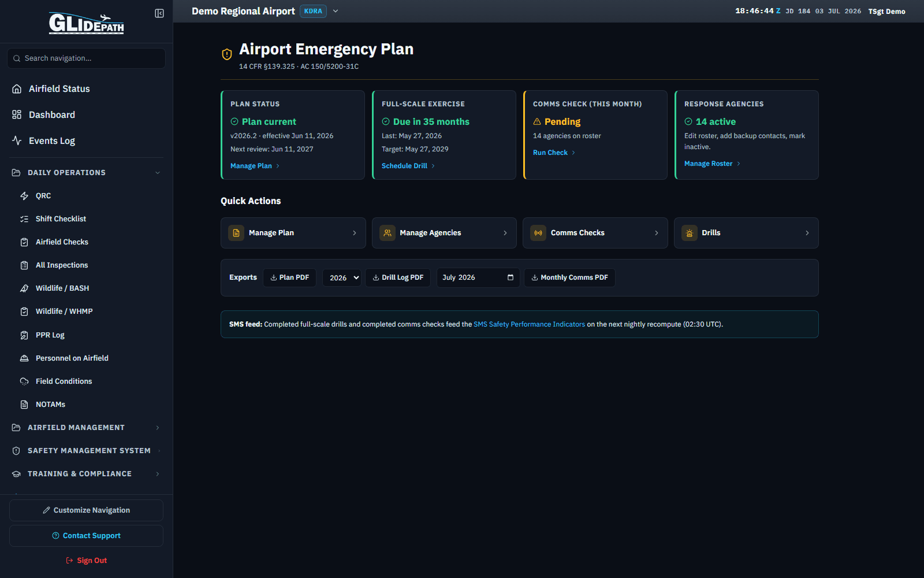Screen dimensions: 924x578
Task: Click the NOTAMs document icon
Action: (x=24, y=405)
